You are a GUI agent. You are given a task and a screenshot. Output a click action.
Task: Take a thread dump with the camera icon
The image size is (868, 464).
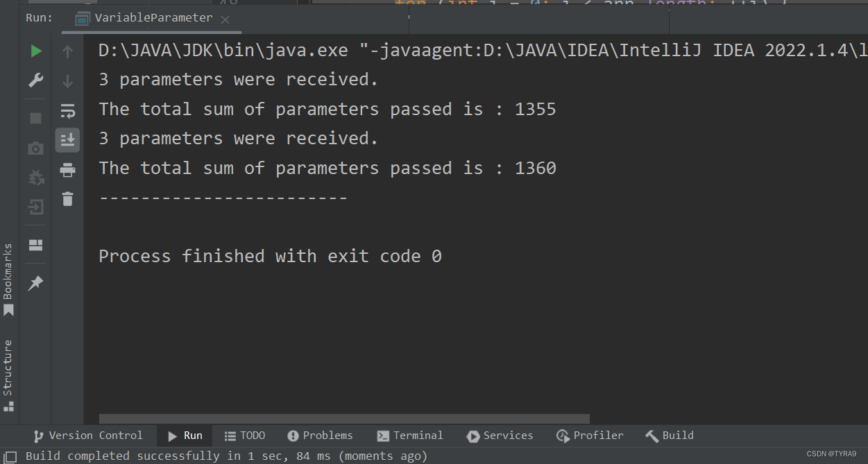pos(35,148)
